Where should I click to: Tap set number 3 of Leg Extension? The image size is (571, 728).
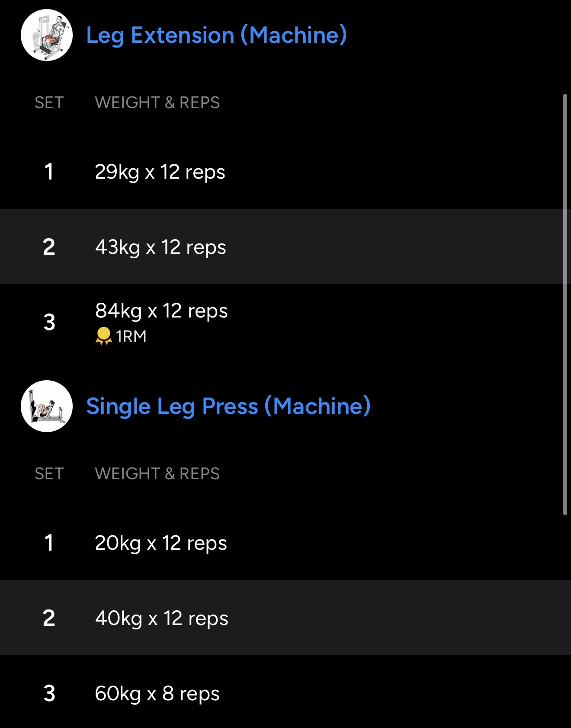[49, 322]
